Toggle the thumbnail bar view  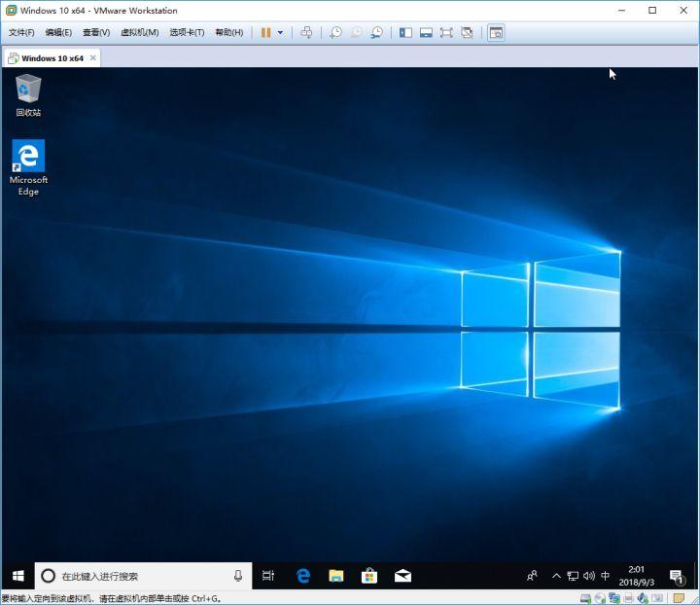pos(426,33)
